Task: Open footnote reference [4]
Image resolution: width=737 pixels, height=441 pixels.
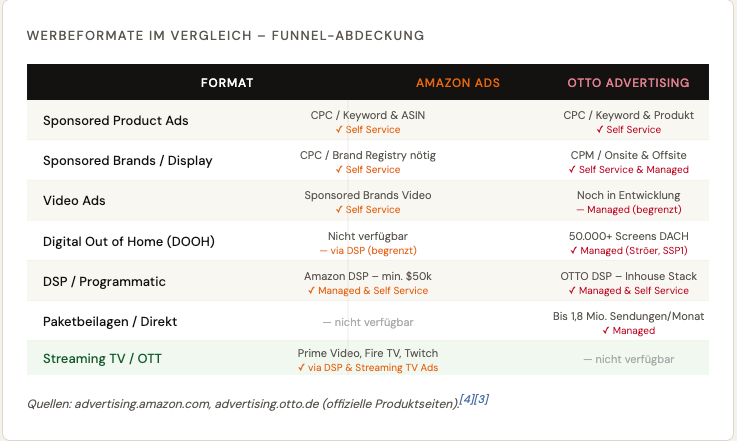Action: point(467,400)
